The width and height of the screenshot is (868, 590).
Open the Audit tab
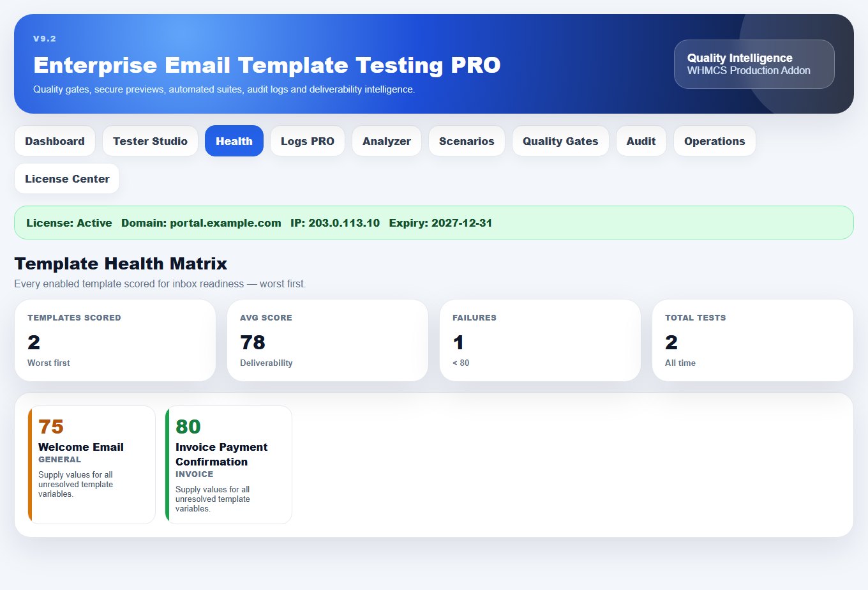[641, 141]
